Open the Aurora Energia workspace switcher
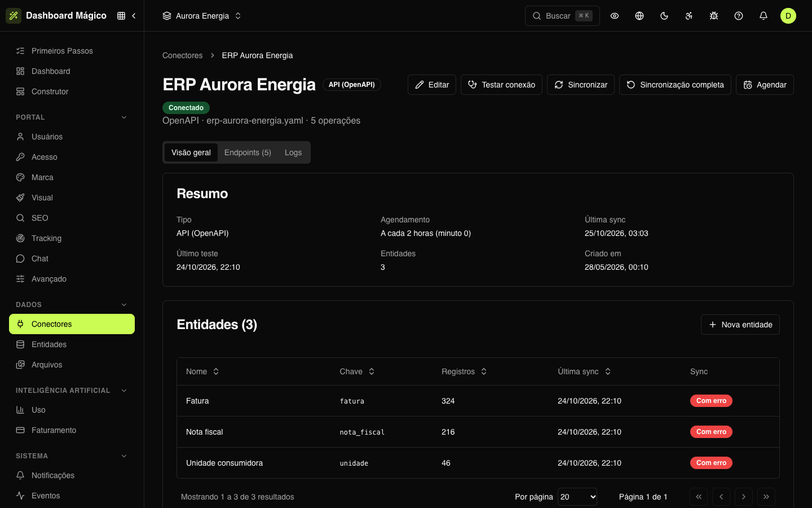This screenshot has height=508, width=812. coord(202,16)
